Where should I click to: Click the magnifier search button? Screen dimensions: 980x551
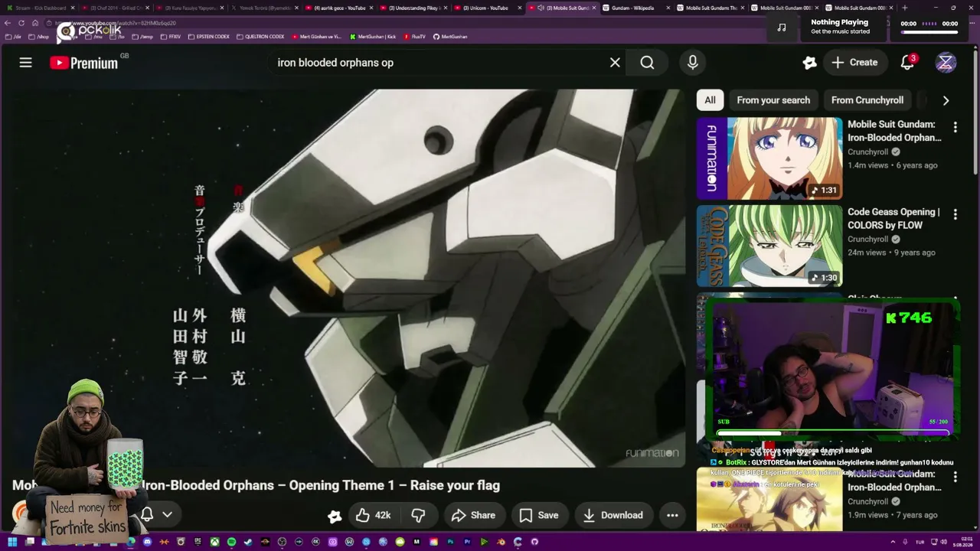coord(647,63)
